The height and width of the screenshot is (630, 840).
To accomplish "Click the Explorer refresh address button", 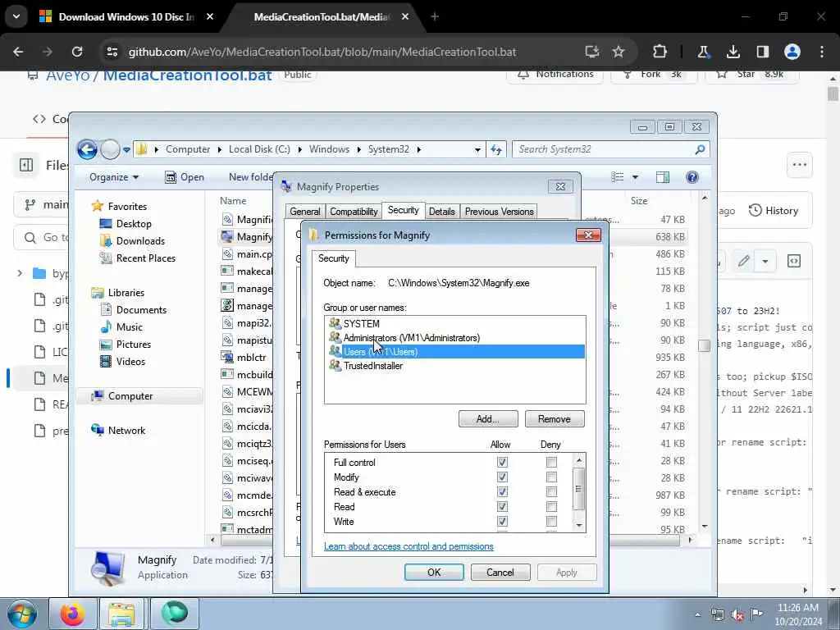I will tap(496, 149).
